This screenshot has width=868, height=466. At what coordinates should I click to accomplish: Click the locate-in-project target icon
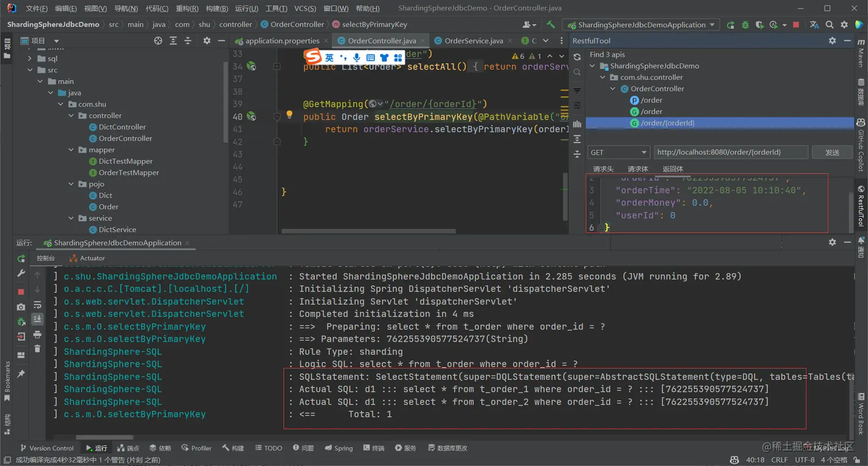[x=158, y=41]
